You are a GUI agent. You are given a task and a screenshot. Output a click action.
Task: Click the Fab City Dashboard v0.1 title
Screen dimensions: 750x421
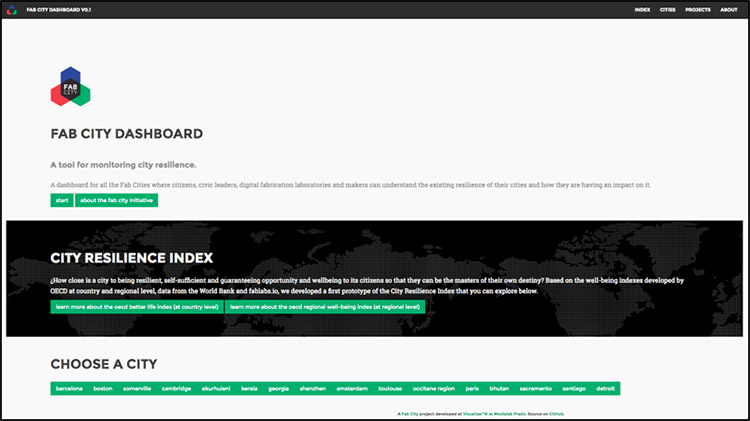(x=59, y=10)
